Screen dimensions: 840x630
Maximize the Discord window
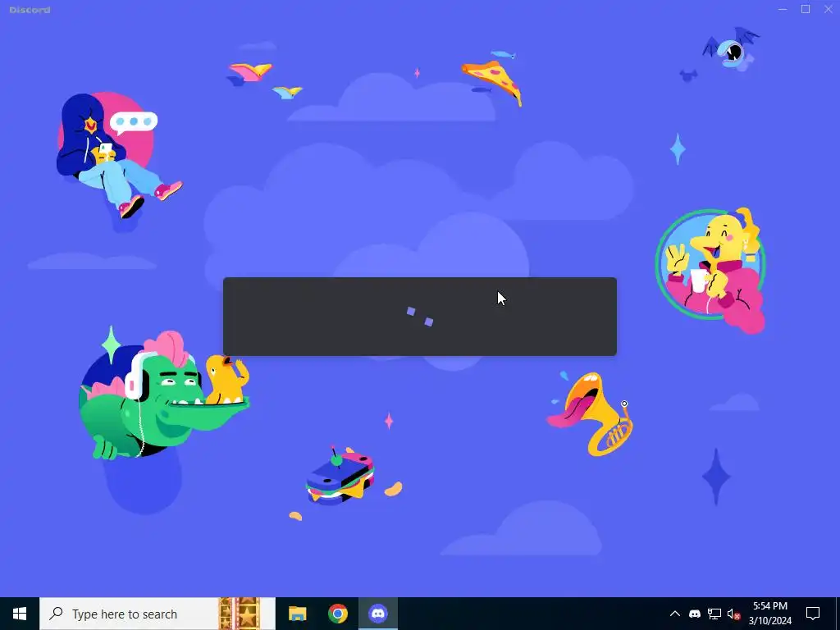(x=806, y=9)
